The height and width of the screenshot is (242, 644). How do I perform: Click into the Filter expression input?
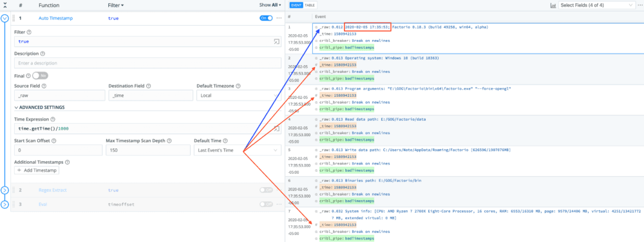[x=144, y=41]
